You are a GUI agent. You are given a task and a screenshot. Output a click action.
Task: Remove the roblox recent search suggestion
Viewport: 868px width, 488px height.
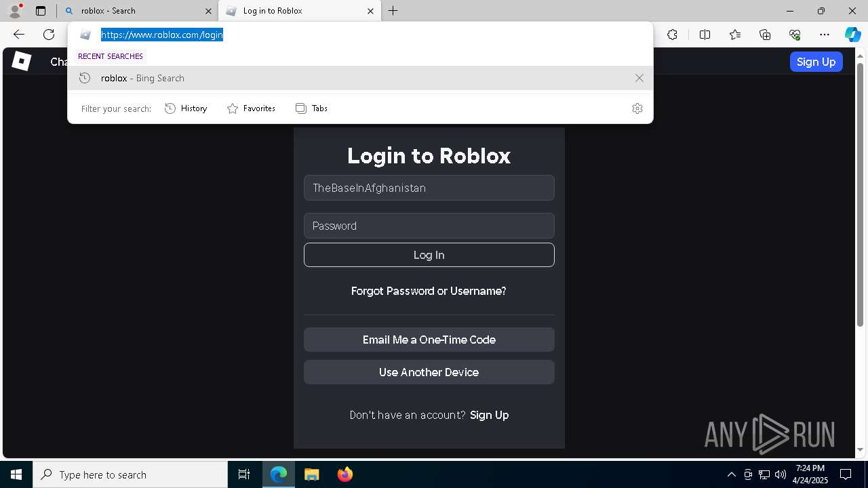(x=639, y=78)
